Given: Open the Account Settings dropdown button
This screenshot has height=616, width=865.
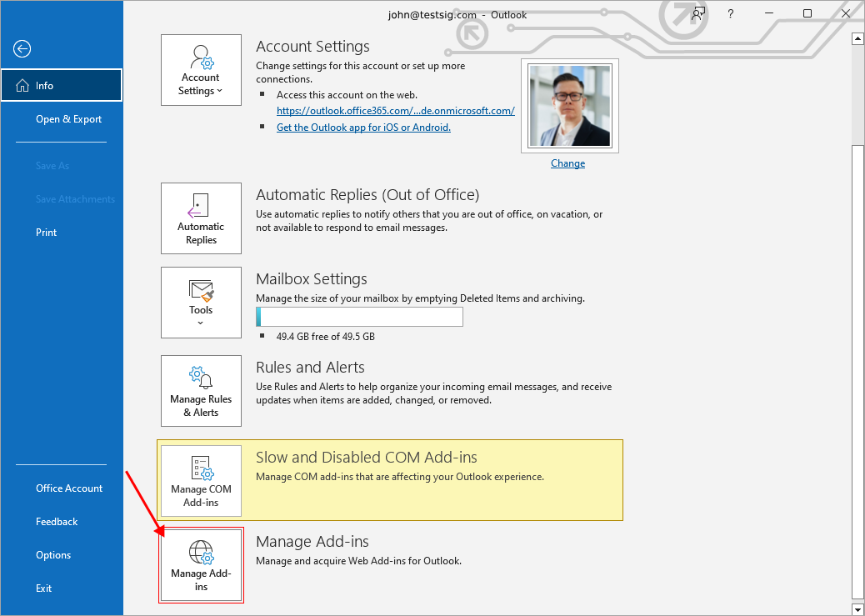Looking at the screenshot, I should [201, 70].
